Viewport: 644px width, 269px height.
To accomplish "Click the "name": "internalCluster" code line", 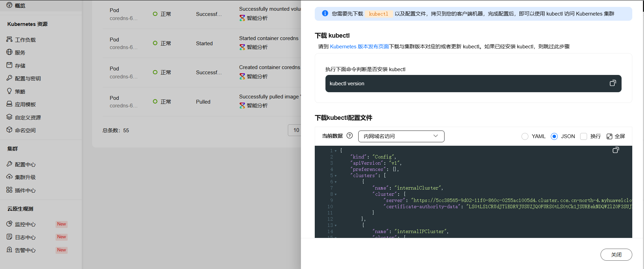I will tap(408, 188).
